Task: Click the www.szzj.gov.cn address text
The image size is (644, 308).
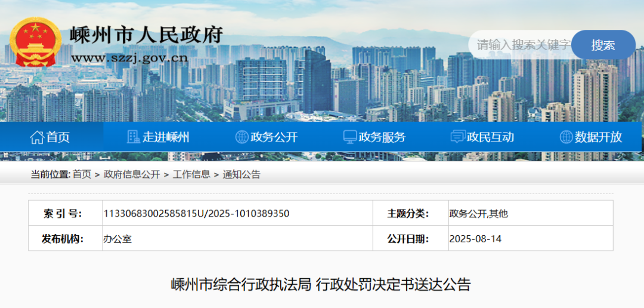Action: pyautogui.click(x=129, y=58)
